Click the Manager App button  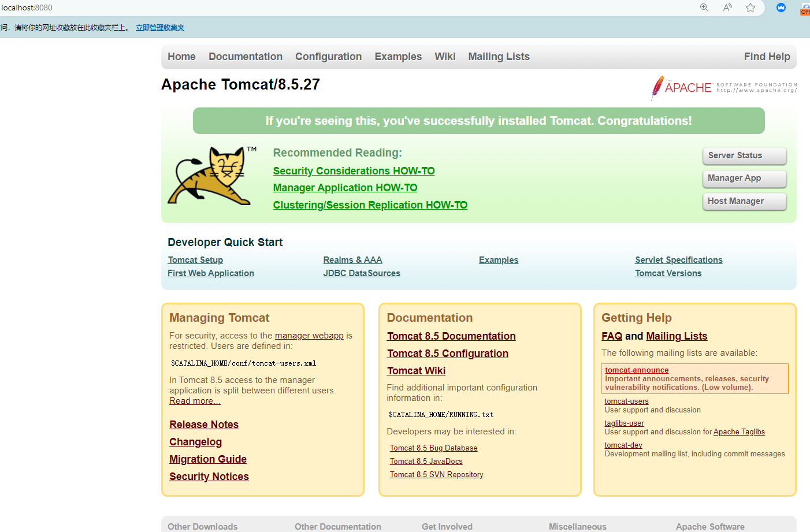(745, 178)
